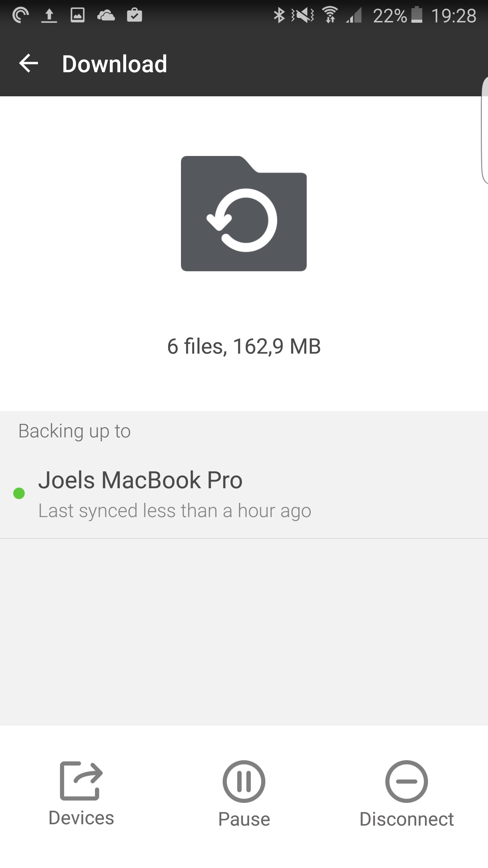Tap the Pause label text
The image size is (488, 868).
pyautogui.click(x=244, y=820)
